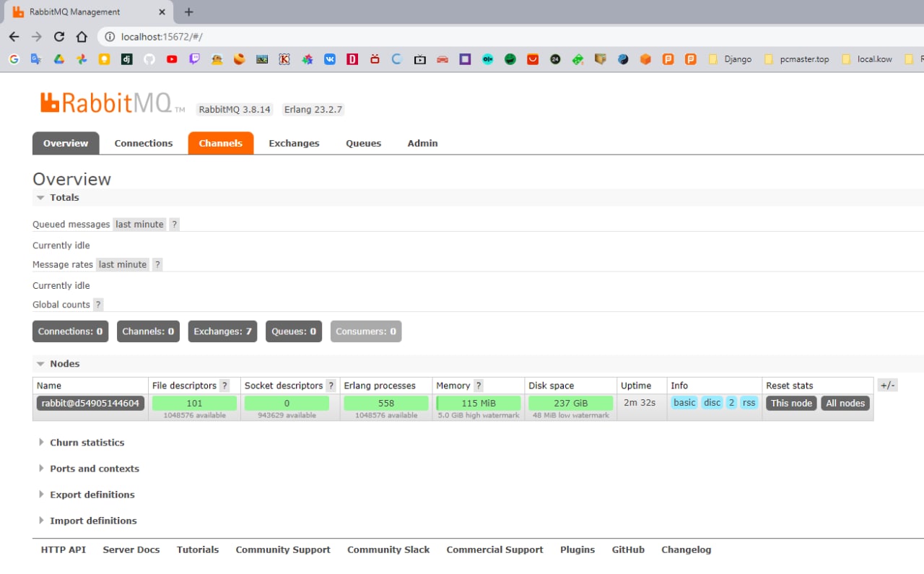
Task: Open the black '24' bookmark icon
Action: 555,59
